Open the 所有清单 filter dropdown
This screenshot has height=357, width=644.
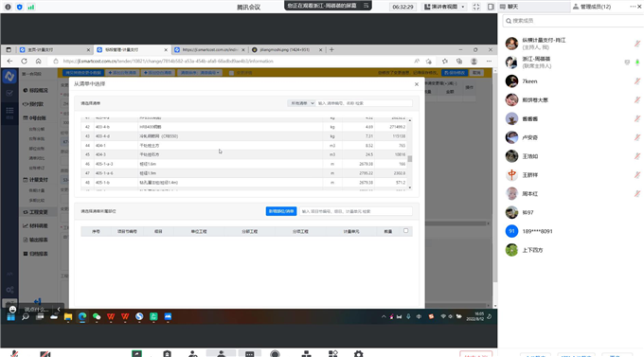[301, 103]
